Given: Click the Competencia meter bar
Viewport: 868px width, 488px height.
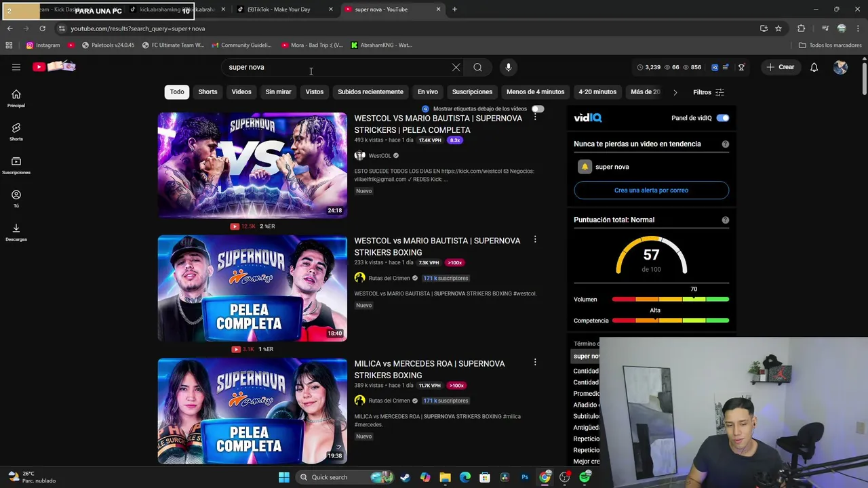Looking at the screenshot, I should click(670, 321).
